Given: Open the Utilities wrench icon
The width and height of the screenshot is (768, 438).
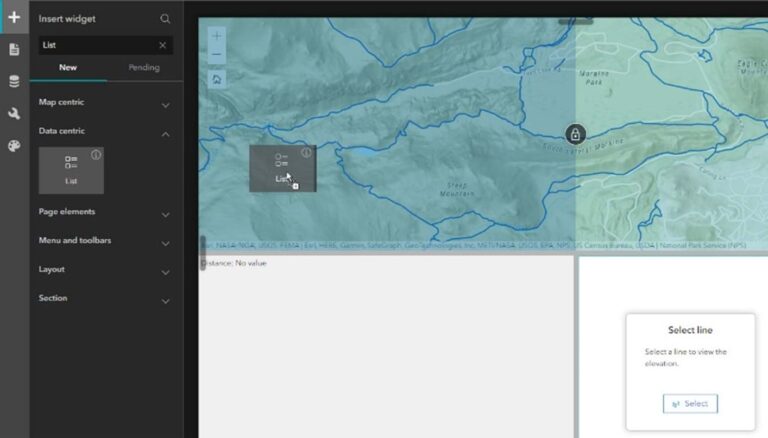Looking at the screenshot, I should tap(14, 114).
